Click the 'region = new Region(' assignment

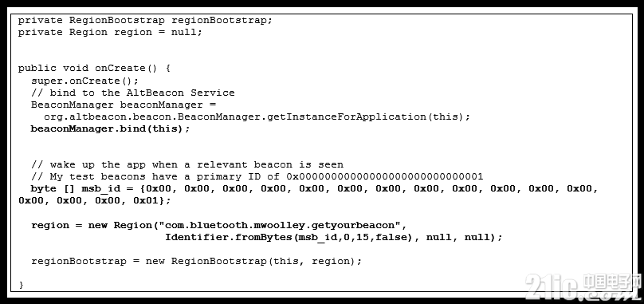(95, 225)
